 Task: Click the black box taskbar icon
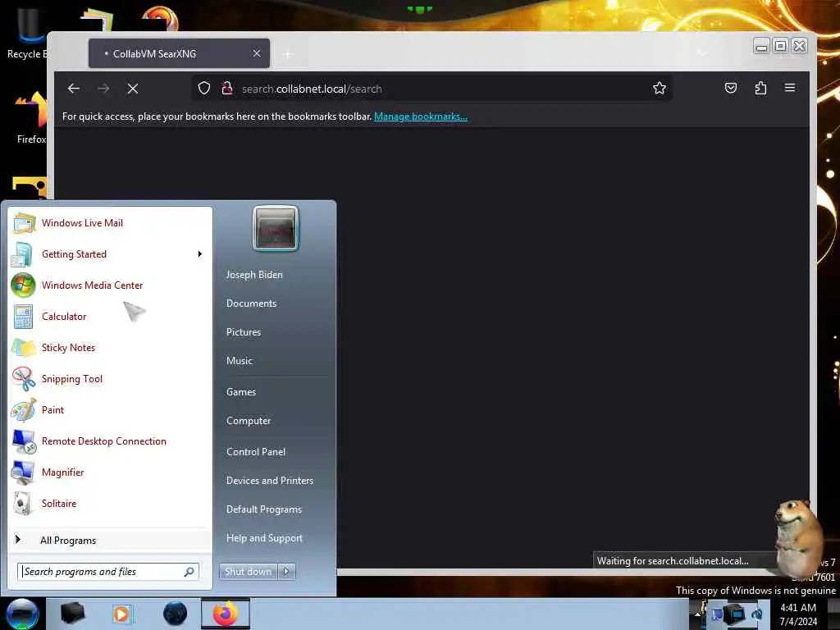72,614
